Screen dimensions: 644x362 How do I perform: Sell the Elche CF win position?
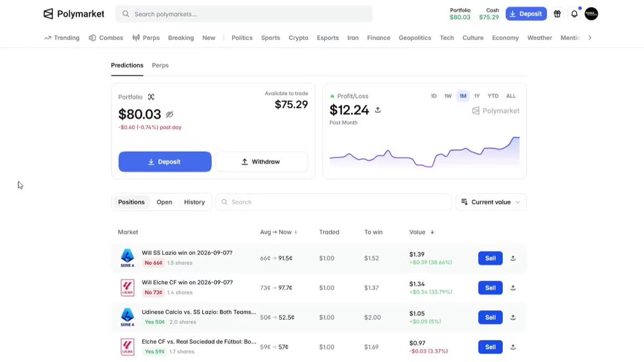tap(491, 287)
